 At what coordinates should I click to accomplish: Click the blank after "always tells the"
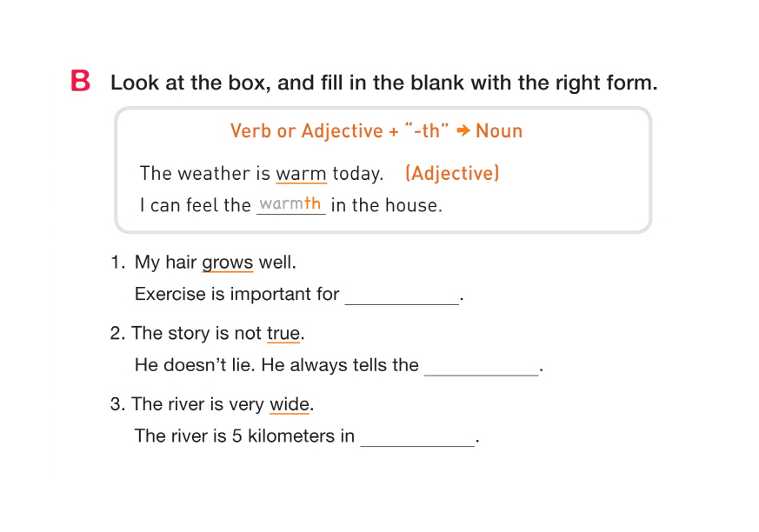481,367
